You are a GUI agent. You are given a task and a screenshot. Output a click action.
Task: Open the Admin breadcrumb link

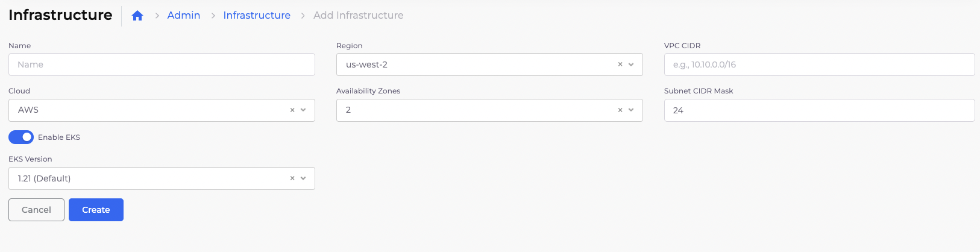click(184, 16)
